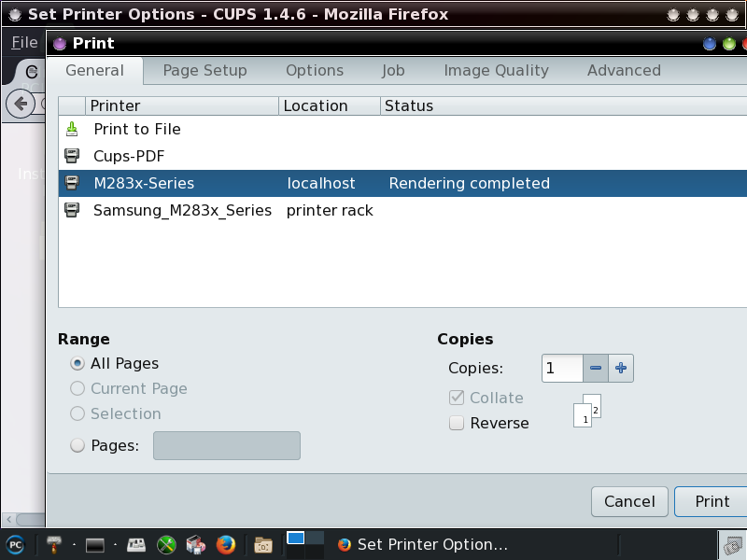The image size is (747, 560).
Task: Launch Firefox from the taskbar
Action: (225, 544)
